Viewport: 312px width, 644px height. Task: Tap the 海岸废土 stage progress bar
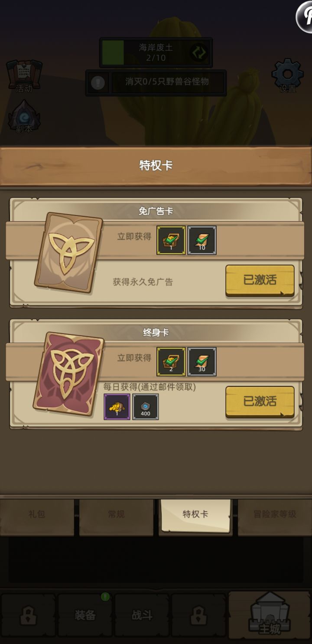[156, 52]
